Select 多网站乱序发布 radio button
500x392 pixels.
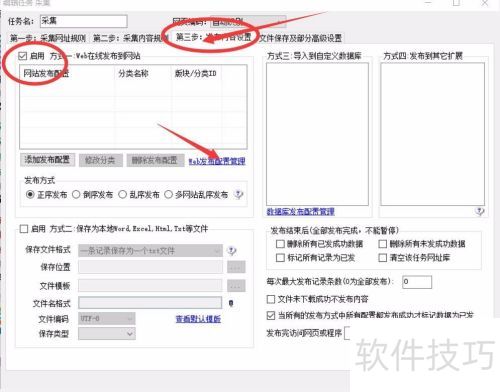coord(169,194)
